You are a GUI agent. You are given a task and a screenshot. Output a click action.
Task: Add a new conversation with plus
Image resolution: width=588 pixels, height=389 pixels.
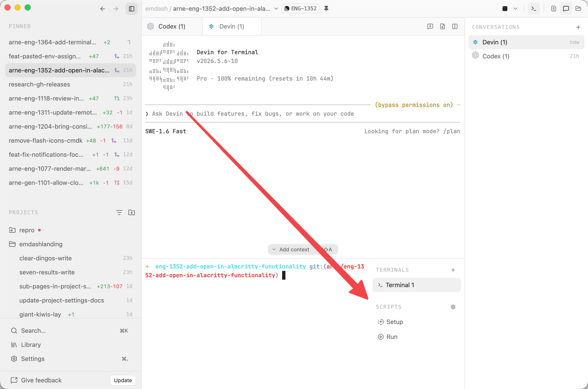pos(578,27)
